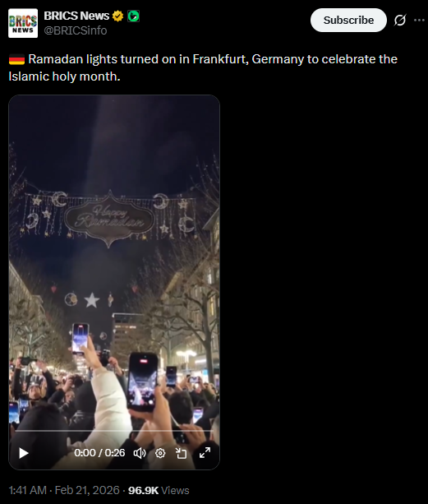The image size is (428, 504).
Task: Click the post text about Frankfurt
Action: click(x=203, y=67)
